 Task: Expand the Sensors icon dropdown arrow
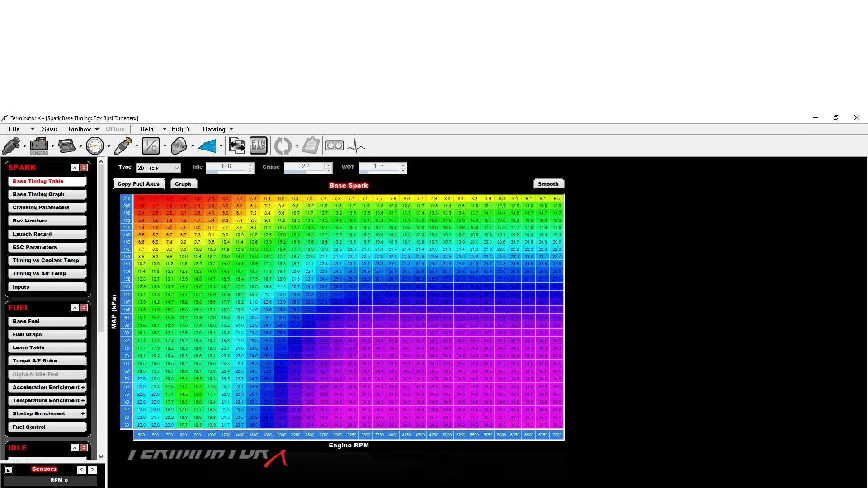(52, 146)
